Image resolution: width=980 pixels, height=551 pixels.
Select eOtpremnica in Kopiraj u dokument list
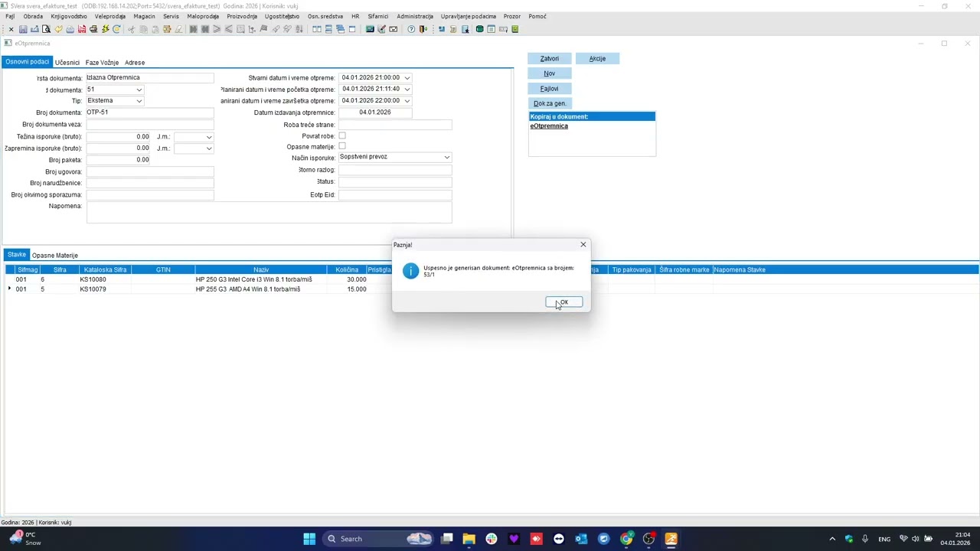click(x=549, y=126)
